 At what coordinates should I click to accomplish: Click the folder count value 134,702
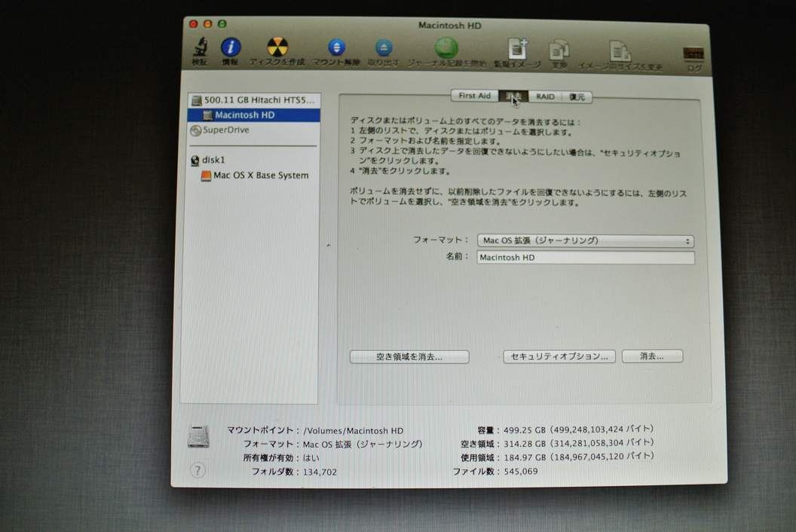pos(320,472)
